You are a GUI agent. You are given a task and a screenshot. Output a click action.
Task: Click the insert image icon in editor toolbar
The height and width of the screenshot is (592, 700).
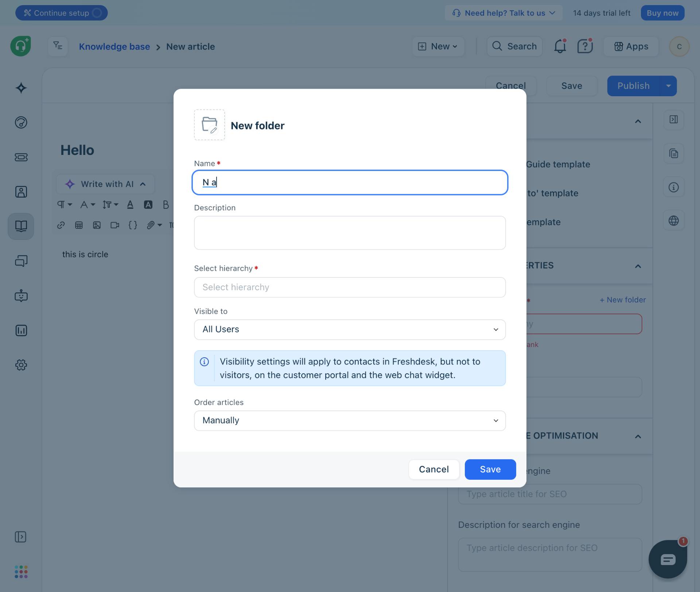(97, 225)
